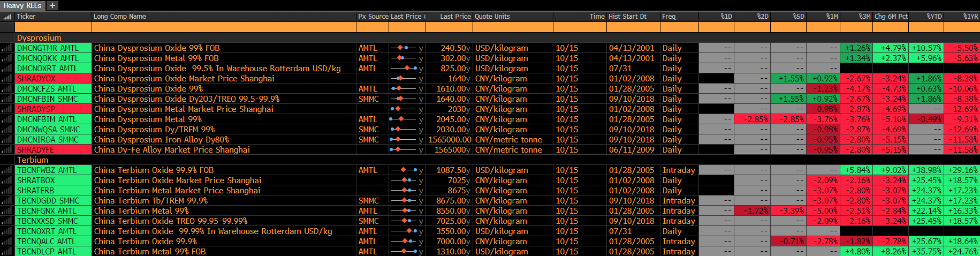Open chart icon for SHRADYSP row
The width and height of the screenshot is (980, 256).
point(7,109)
